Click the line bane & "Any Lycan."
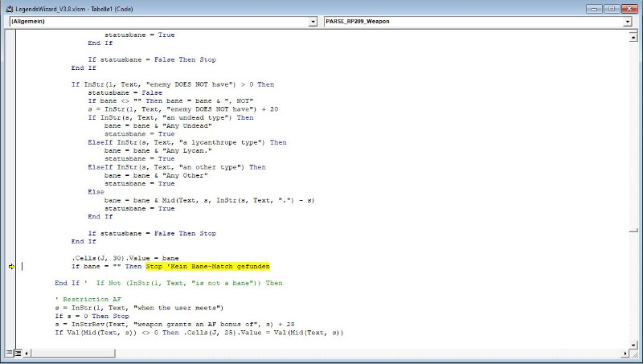The image size is (643, 364). coord(158,150)
